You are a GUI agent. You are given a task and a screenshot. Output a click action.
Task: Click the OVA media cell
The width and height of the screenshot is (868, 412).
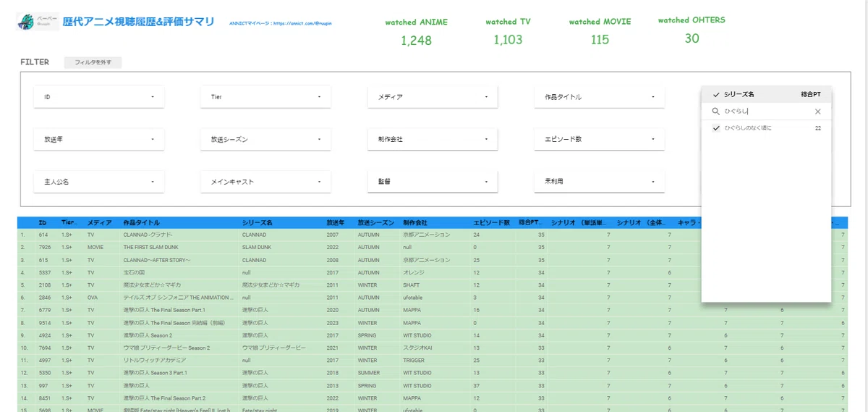pos(93,297)
